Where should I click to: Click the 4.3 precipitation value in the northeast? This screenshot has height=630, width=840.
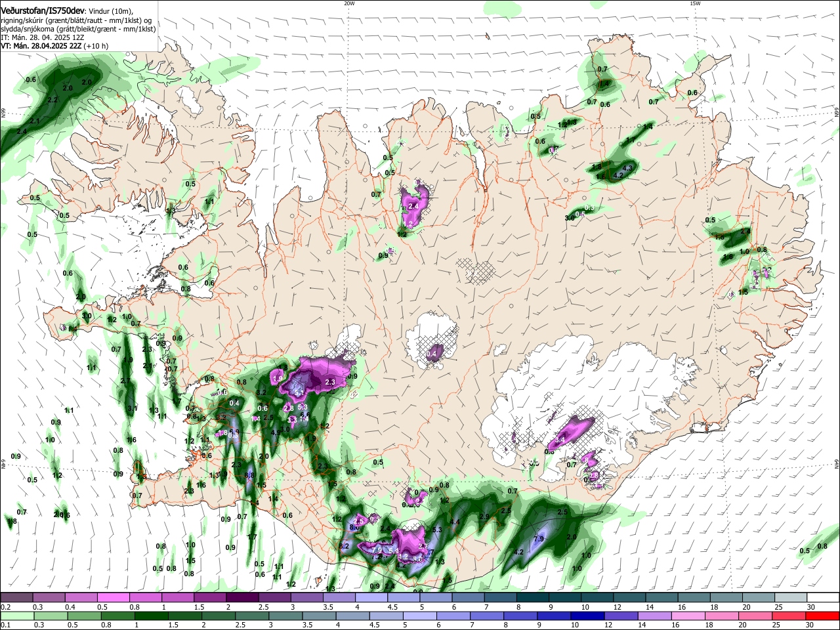coord(627,168)
